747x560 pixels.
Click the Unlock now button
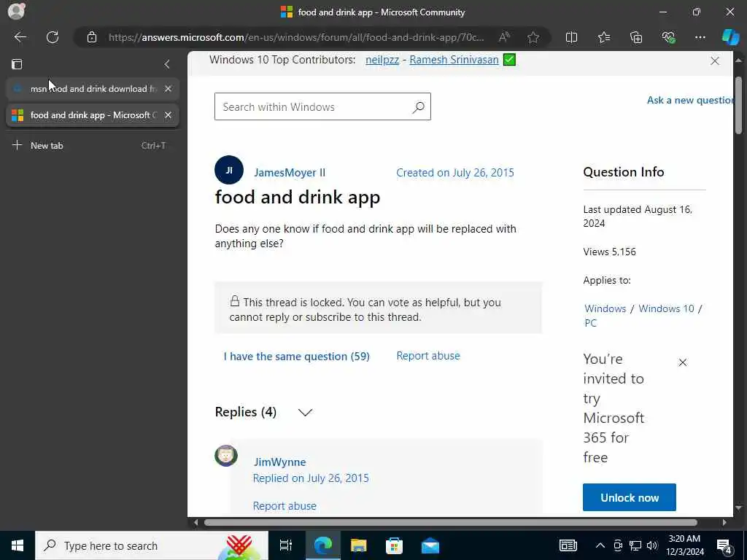tap(629, 497)
